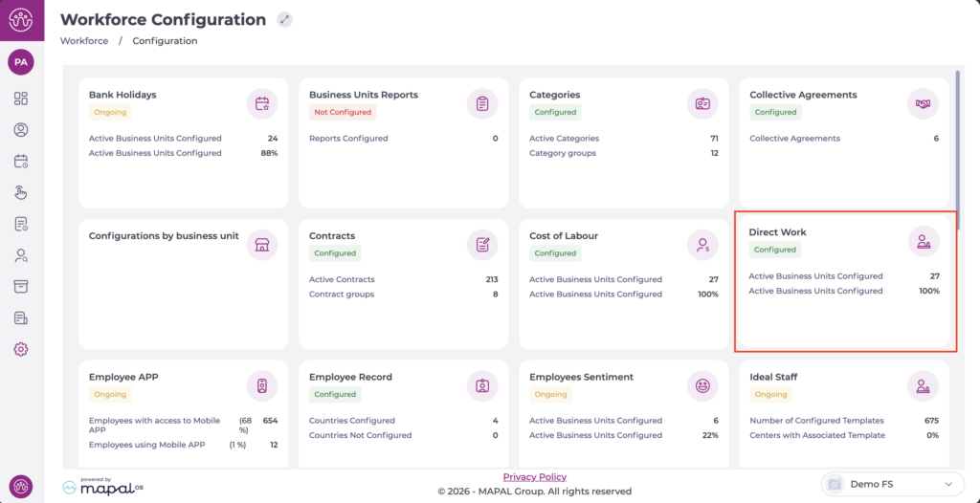Open the Business Units Reports clipboard icon
This screenshot has width=980, height=503.
482,104
